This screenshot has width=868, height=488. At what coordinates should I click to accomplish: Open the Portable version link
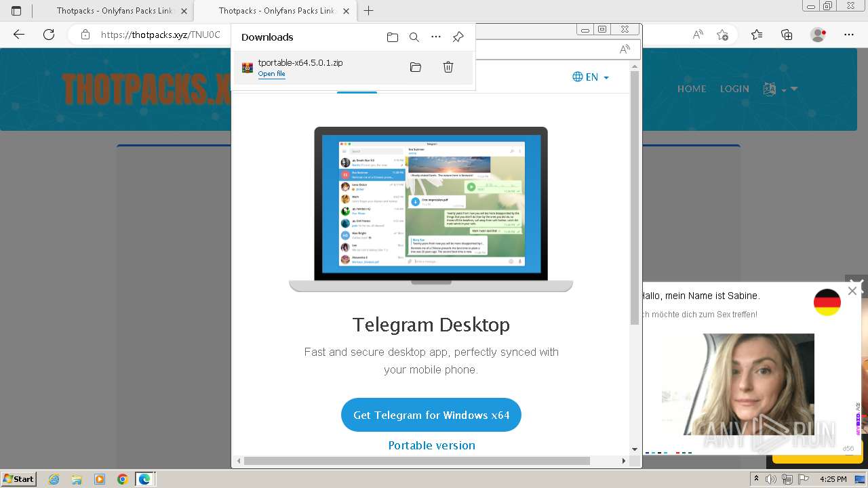coord(431,445)
